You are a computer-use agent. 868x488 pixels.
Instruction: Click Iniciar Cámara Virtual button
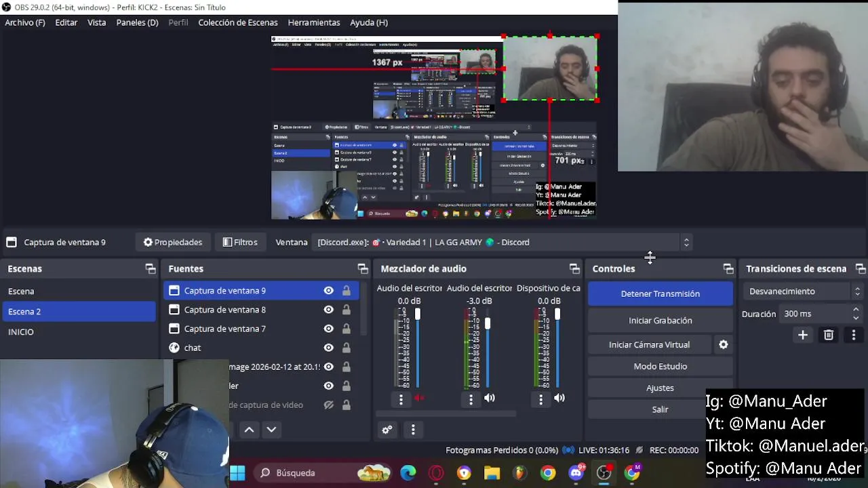coord(649,345)
